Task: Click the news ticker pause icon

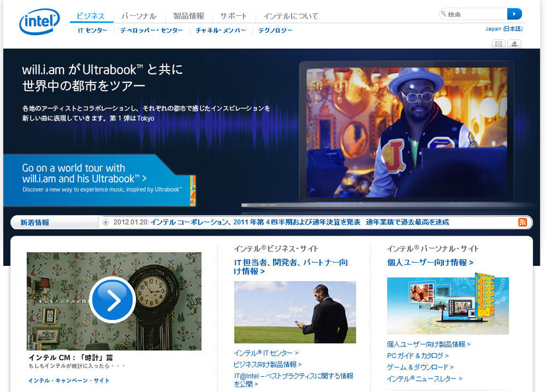Action: tap(106, 222)
